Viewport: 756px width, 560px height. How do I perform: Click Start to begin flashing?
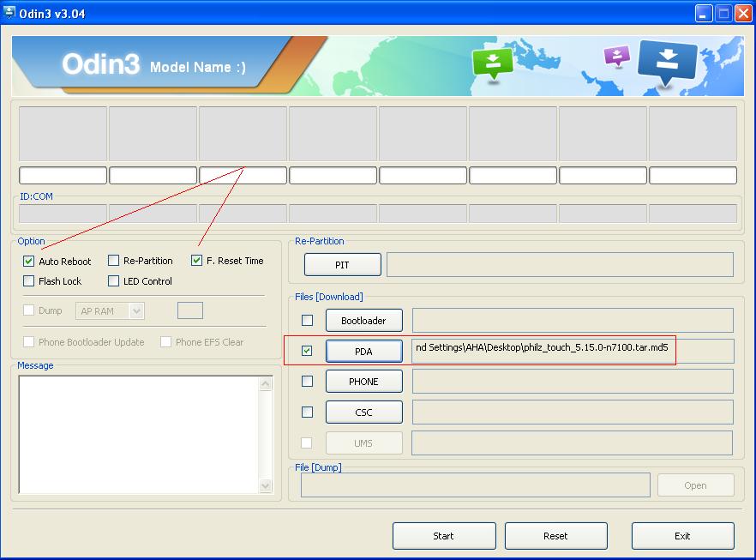click(x=444, y=535)
